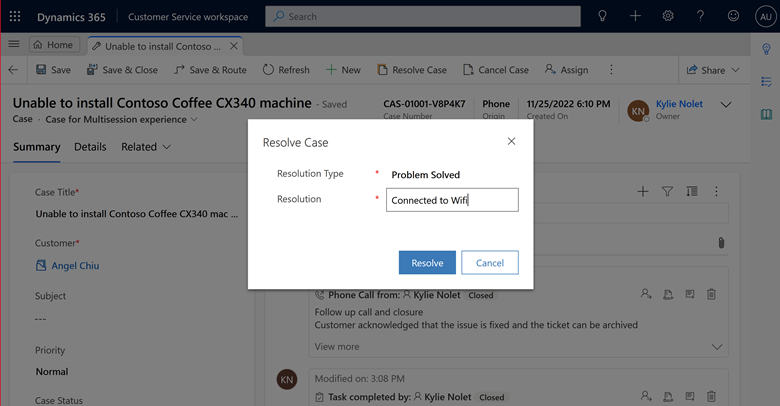This screenshot has width=780, height=406.
Task: Open settings gear in top bar
Action: click(x=668, y=16)
